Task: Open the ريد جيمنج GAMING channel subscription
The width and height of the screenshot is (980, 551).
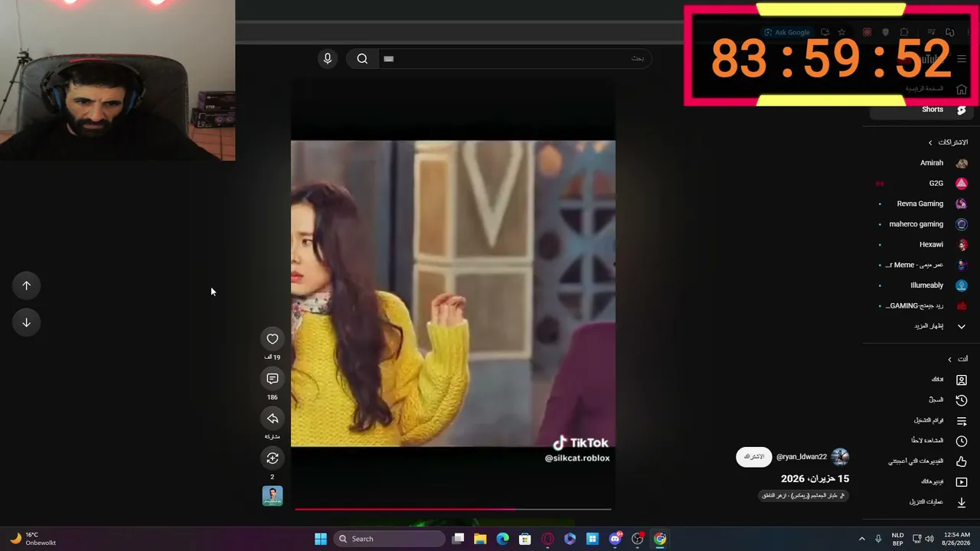Action: coord(921,306)
